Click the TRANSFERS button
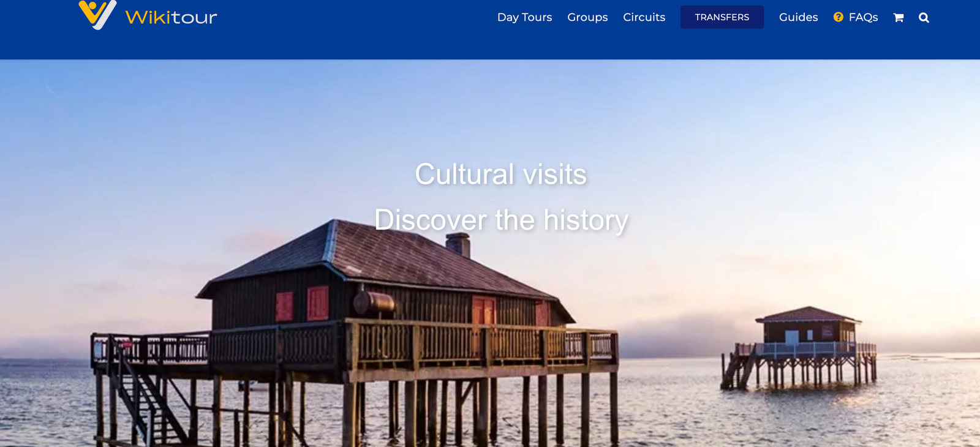 tap(722, 17)
